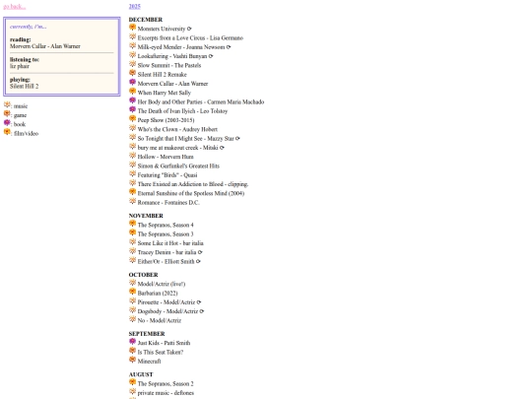Click 'currently, I'm...' title in sidebar box
532x399 pixels.
[29, 27]
